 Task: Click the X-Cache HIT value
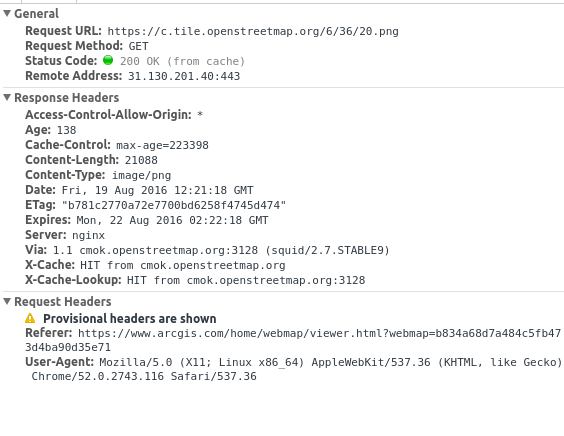[183, 265]
